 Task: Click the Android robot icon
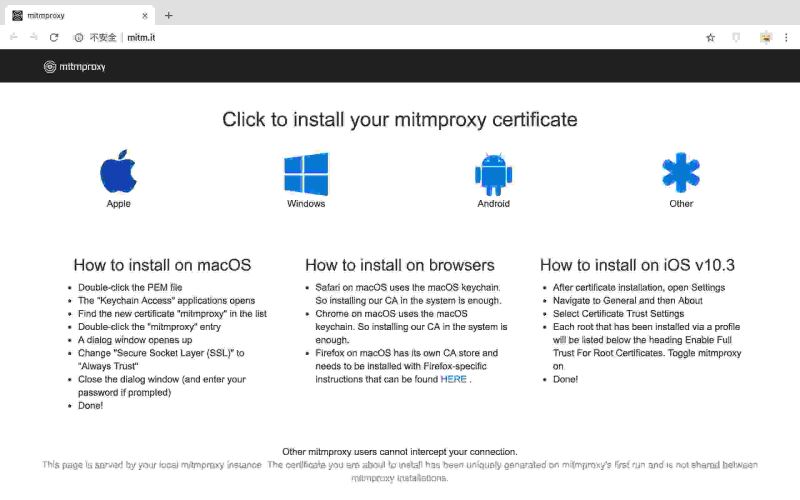(x=493, y=174)
